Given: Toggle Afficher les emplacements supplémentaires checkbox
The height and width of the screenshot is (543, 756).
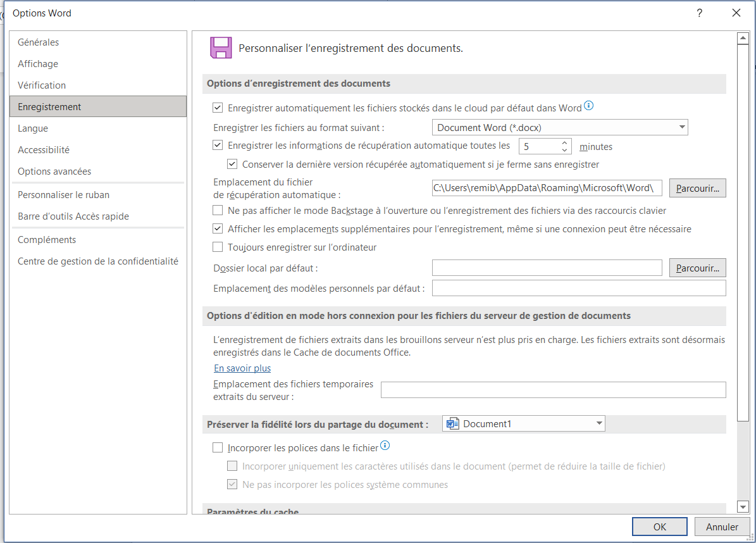Looking at the screenshot, I should pyautogui.click(x=218, y=228).
